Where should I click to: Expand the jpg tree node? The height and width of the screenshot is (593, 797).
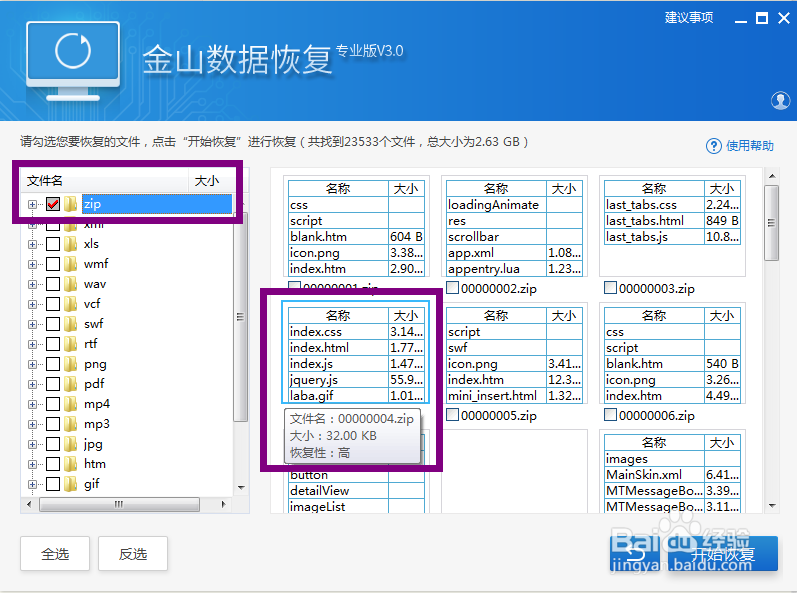[33, 445]
